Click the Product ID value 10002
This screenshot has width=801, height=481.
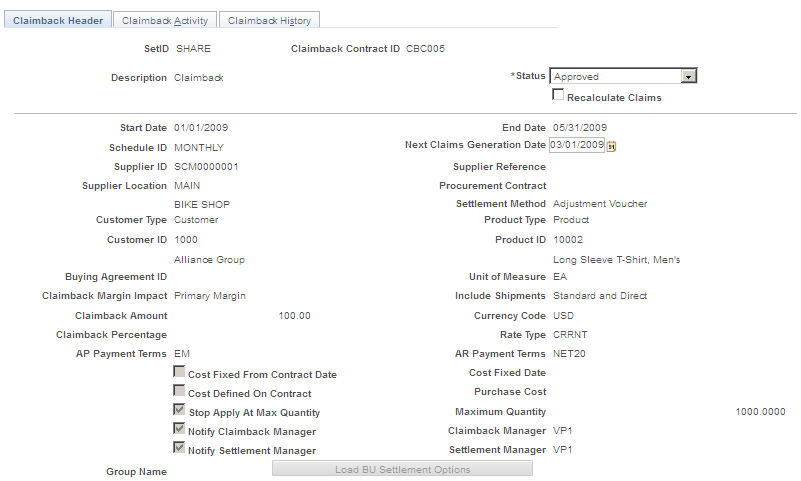(x=568, y=239)
